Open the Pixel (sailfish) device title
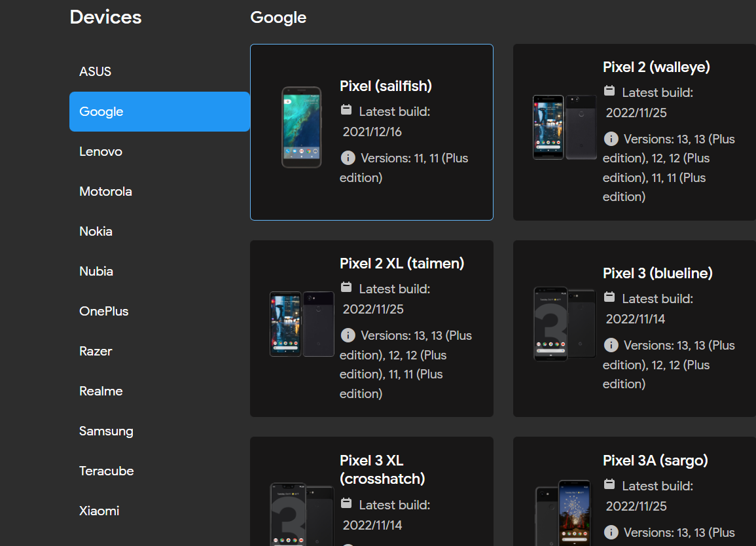Viewport: 756px width, 546px height. pyautogui.click(x=386, y=86)
